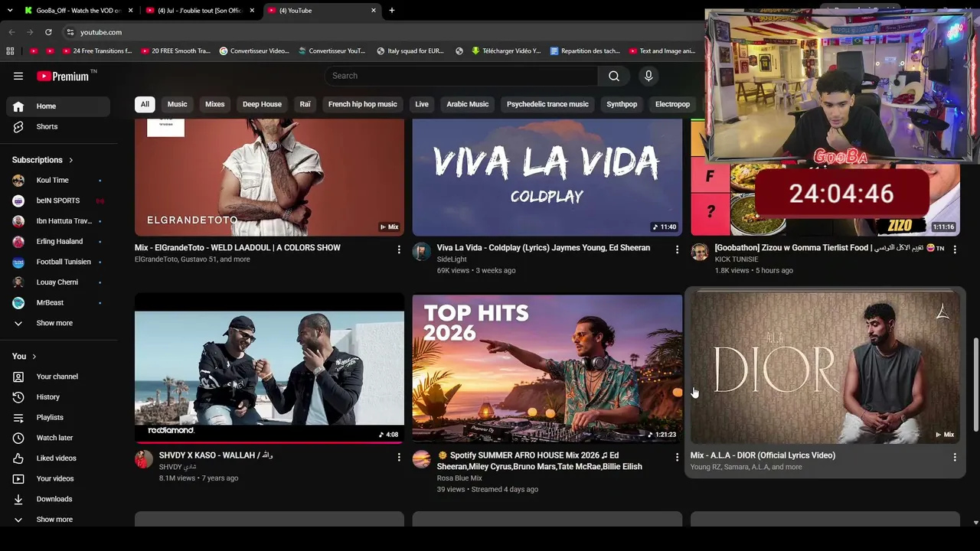Expand the You section chevron
The image size is (980, 551).
[x=34, y=357]
